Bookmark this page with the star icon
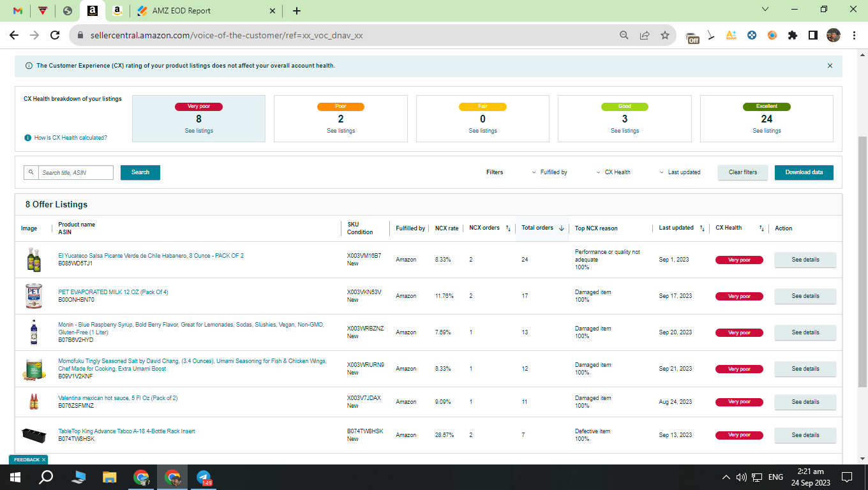 (x=665, y=36)
